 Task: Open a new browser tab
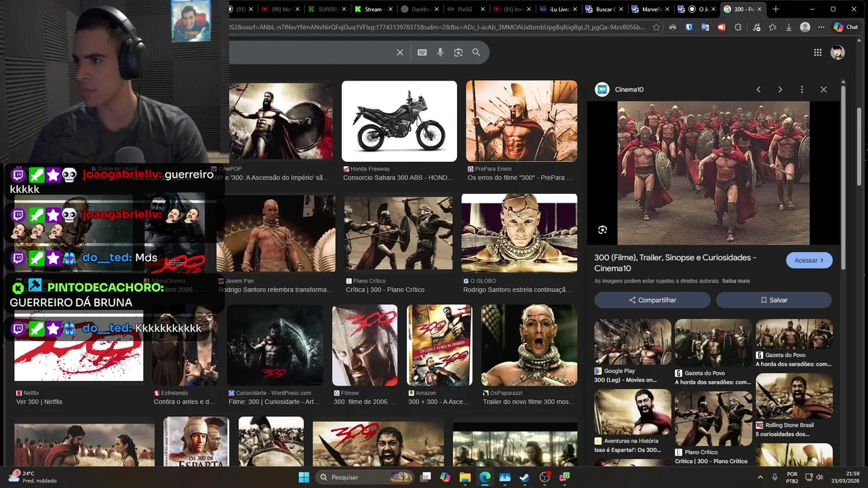[776, 9]
